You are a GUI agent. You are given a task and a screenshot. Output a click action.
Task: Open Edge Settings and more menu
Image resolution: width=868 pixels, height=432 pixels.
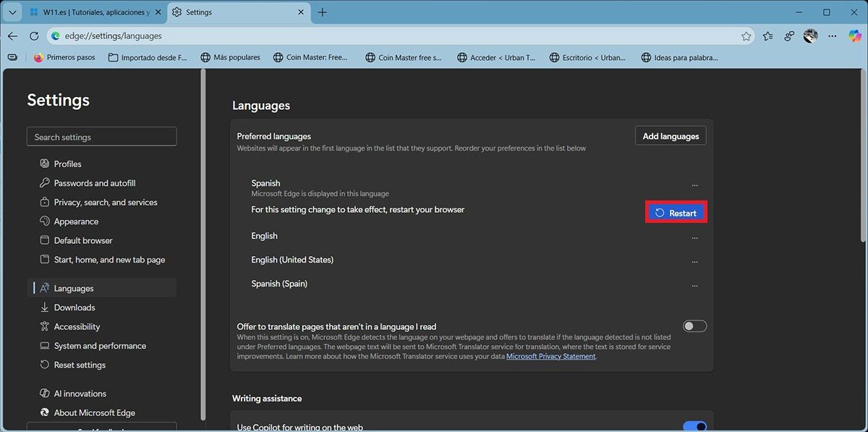(833, 36)
